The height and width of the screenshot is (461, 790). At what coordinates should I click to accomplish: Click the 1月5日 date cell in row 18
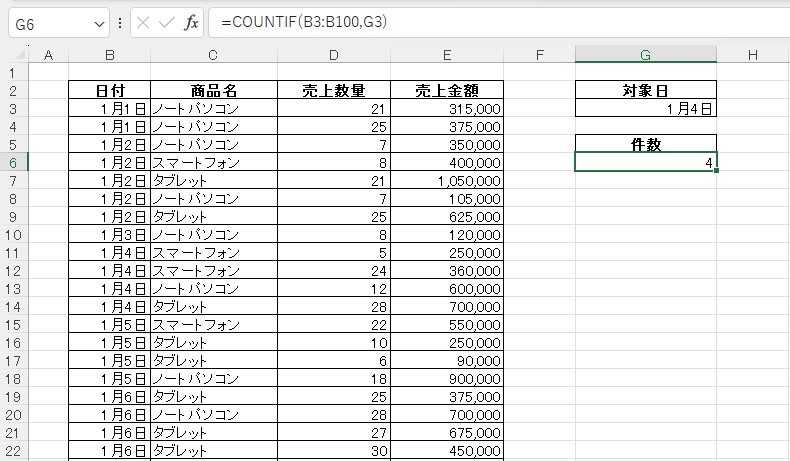pyautogui.click(x=109, y=379)
